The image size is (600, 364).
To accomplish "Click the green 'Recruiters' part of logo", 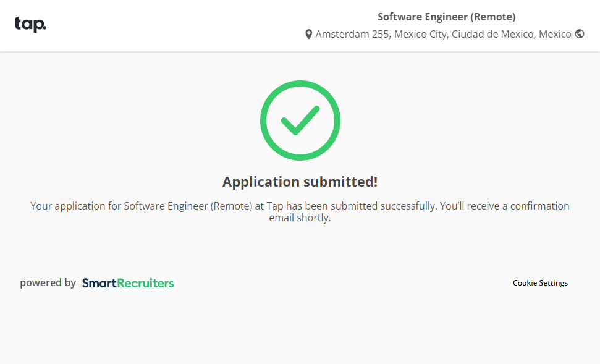I will click(146, 283).
